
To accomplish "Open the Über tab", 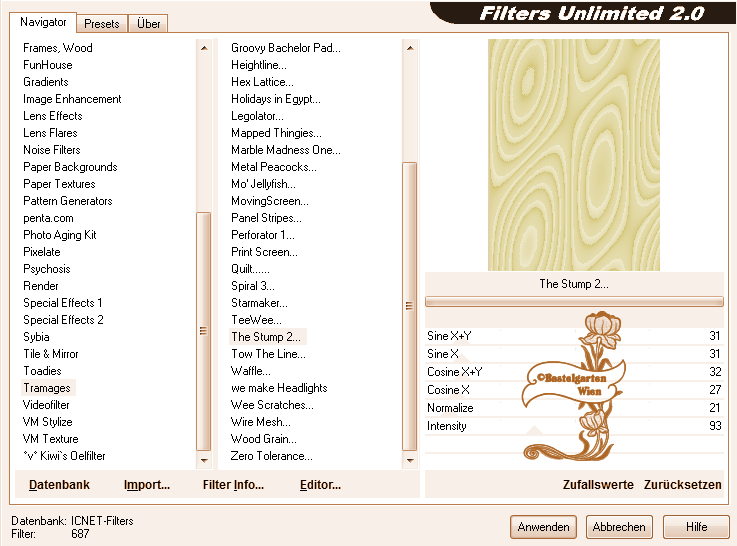I will point(148,23).
